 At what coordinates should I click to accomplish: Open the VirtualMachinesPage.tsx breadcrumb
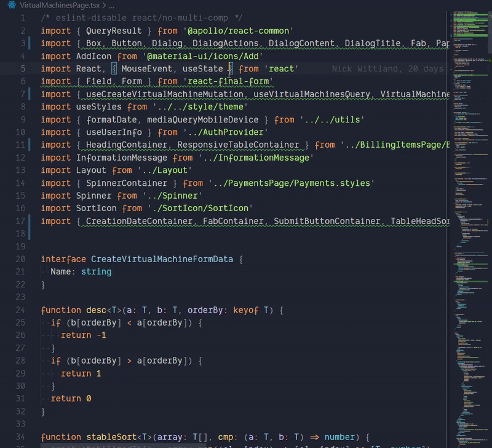[x=60, y=5]
